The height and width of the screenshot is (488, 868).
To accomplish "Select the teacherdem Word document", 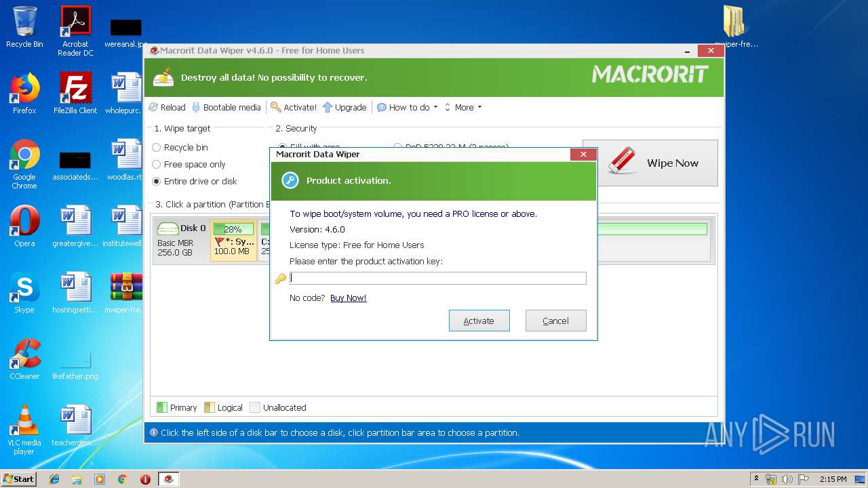I will click(x=75, y=426).
